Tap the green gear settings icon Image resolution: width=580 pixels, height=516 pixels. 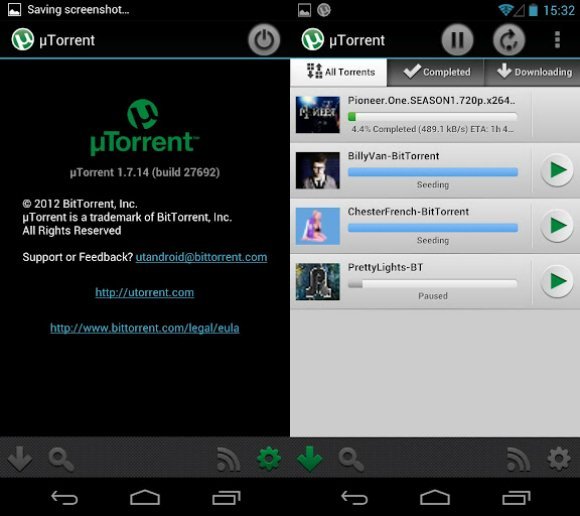coord(269,458)
